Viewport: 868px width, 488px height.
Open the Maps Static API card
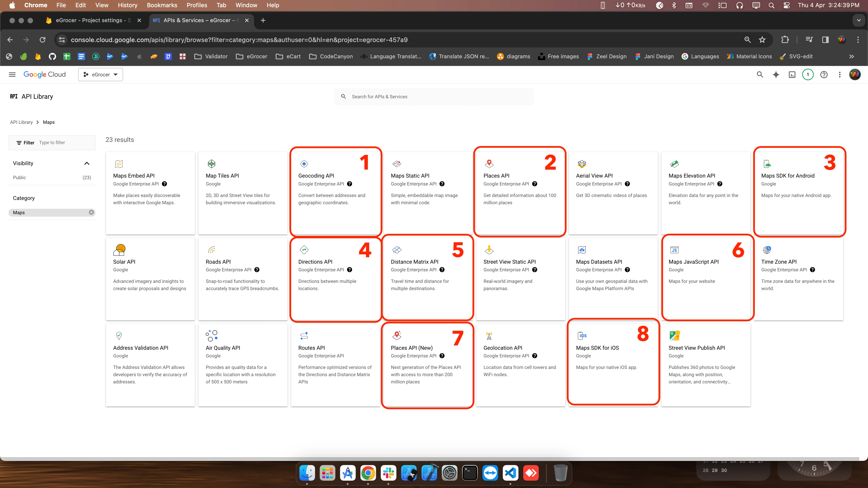(x=428, y=193)
